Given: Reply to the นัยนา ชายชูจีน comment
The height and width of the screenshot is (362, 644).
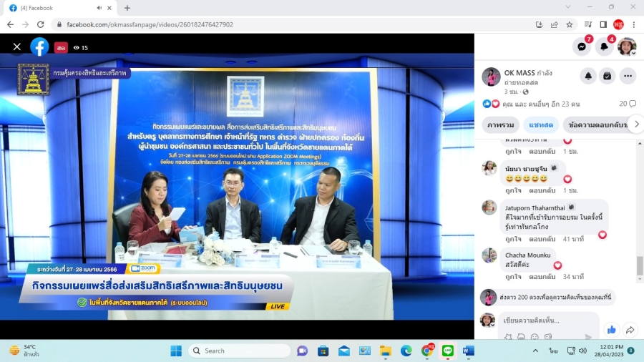Looking at the screenshot, I should point(542,190).
